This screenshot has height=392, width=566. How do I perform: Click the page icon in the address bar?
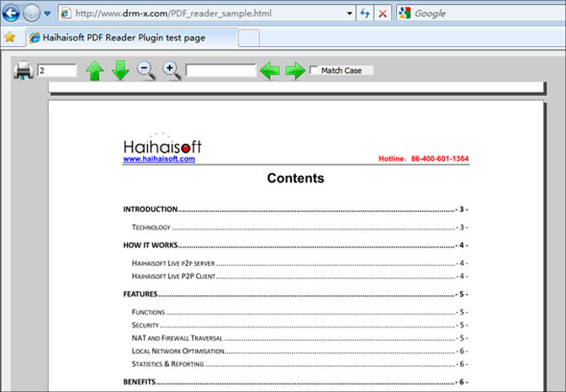coord(66,13)
